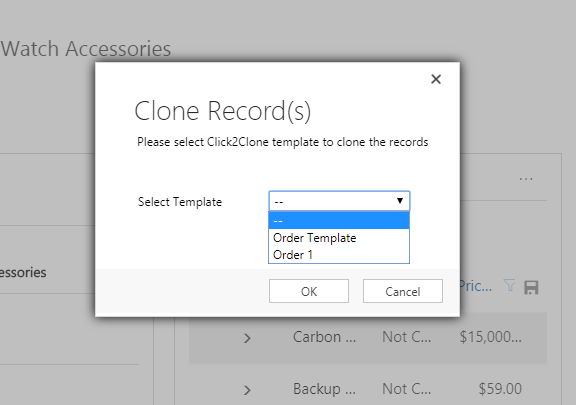Click the save floppy disk icon
The height and width of the screenshot is (405, 576).
[531, 287]
